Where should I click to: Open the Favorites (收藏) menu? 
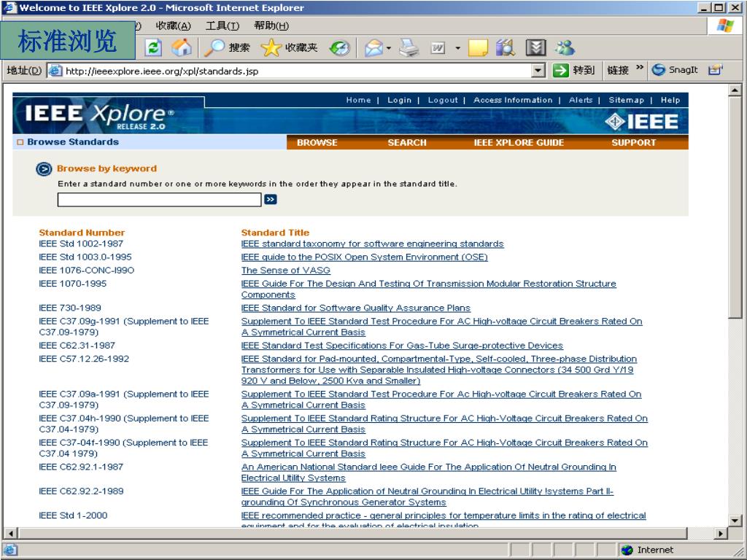[x=174, y=26]
